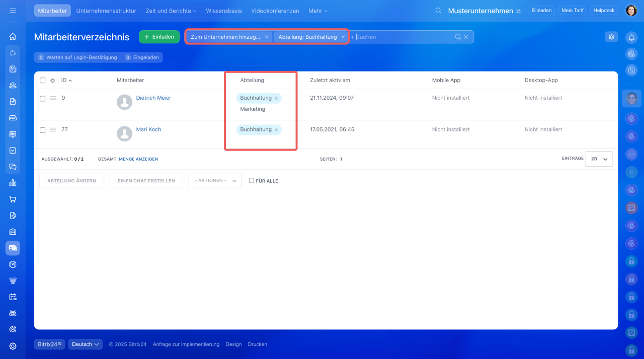The width and height of the screenshot is (644, 359).
Task: Open row actions menu for ID 77
Action: pyautogui.click(x=53, y=130)
